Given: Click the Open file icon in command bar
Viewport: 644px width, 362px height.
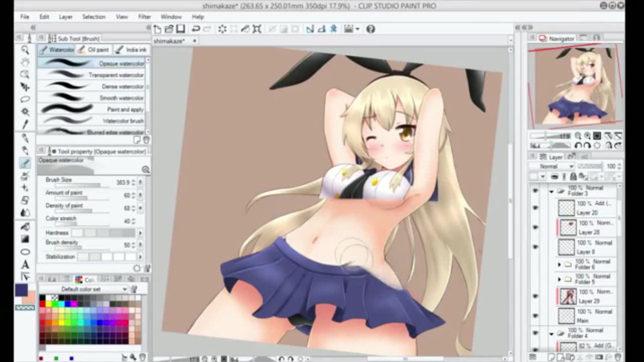Looking at the screenshot, I should coord(169,29).
